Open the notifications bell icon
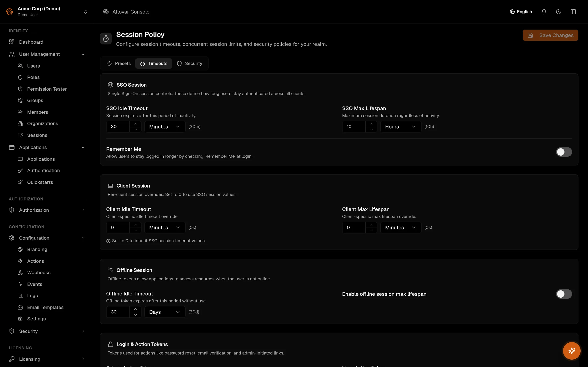The height and width of the screenshot is (367, 588). (544, 12)
